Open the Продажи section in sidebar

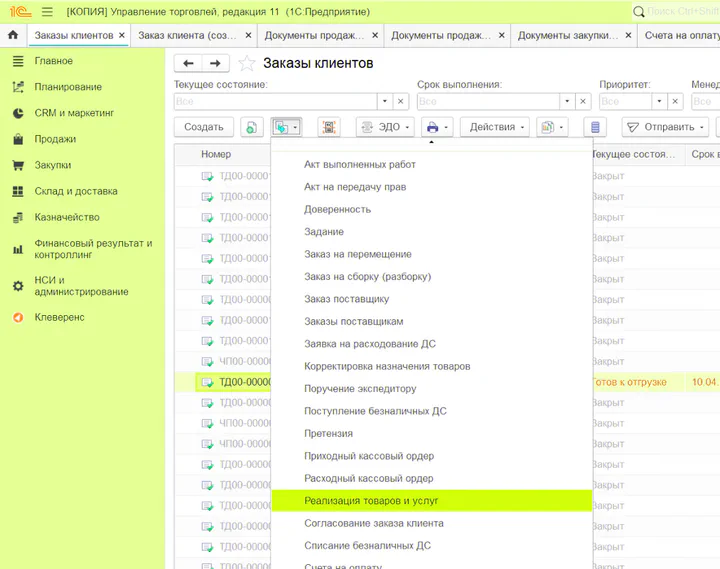click(55, 139)
